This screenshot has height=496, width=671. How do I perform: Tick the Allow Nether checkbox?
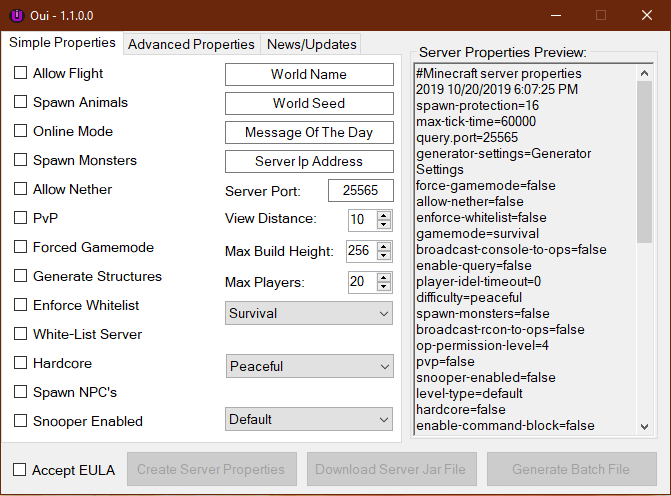[20, 189]
